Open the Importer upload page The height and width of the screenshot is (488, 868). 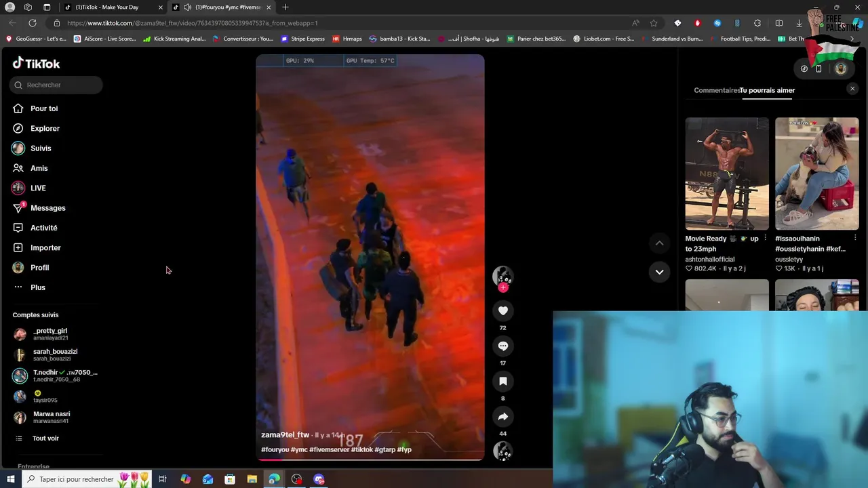tap(45, 248)
